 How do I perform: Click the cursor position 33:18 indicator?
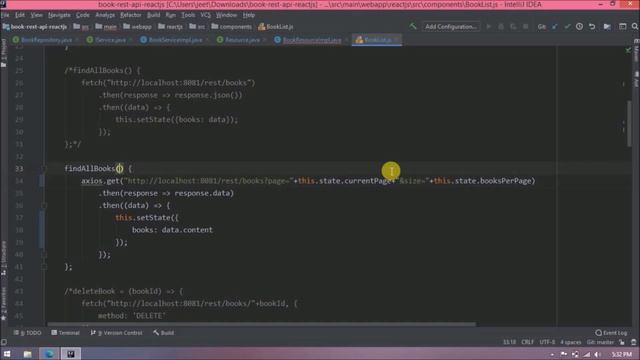pyautogui.click(x=509, y=342)
